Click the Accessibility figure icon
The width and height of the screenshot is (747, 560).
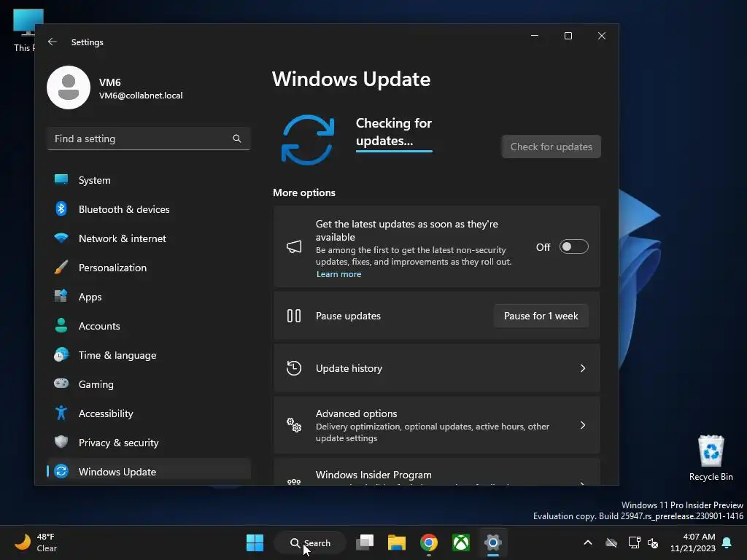point(61,413)
